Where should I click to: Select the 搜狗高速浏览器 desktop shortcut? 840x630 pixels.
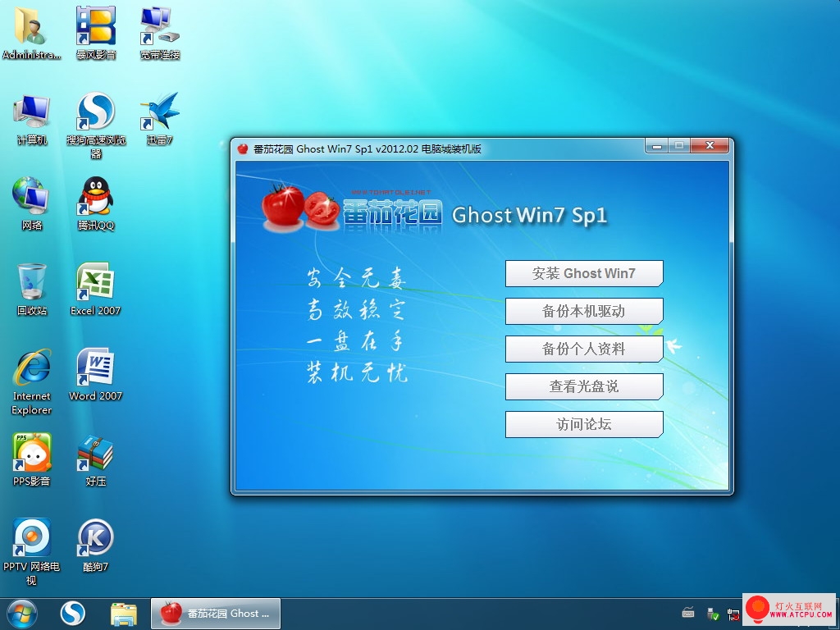pos(96,126)
